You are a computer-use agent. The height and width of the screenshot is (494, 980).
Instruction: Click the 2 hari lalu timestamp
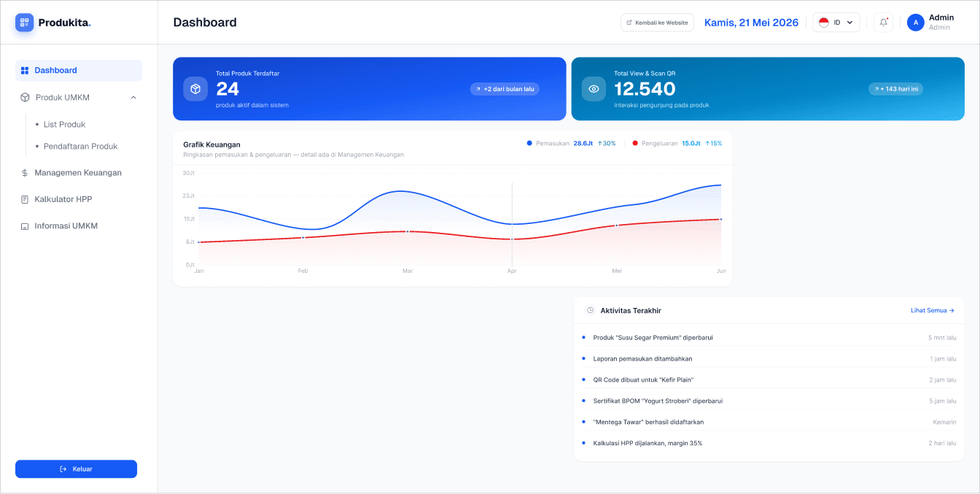(942, 444)
